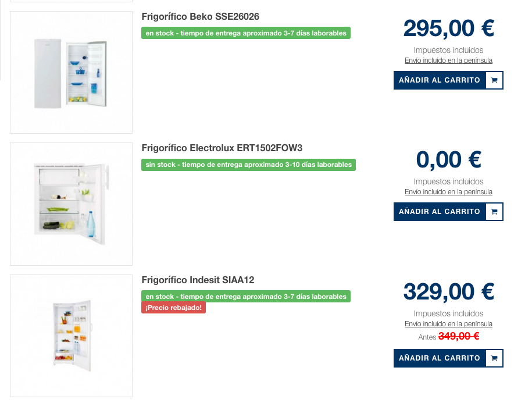Open Frigorífico Beko SSE26026 product title
The width and height of the screenshot is (532, 403).
pyautogui.click(x=200, y=16)
